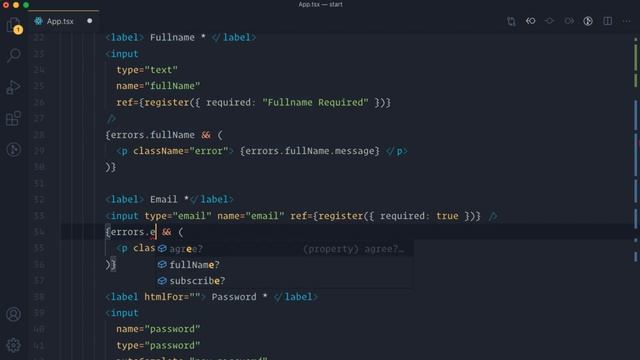
Task: Open the Search view in activity bar
Action: [13, 55]
